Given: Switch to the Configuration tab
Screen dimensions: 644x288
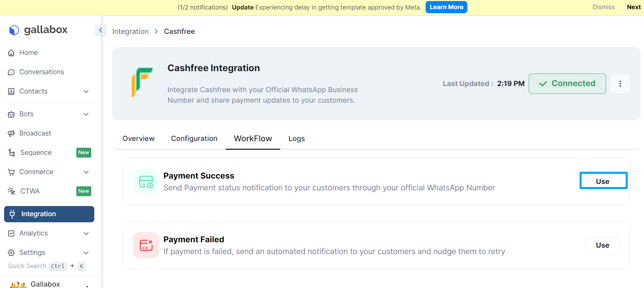Looking at the screenshot, I should coord(194,139).
